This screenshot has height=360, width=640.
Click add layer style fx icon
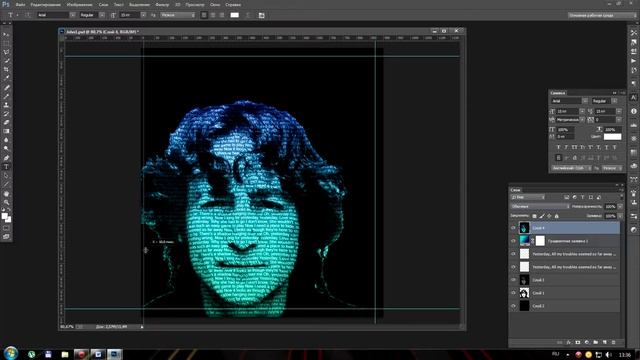click(569, 342)
